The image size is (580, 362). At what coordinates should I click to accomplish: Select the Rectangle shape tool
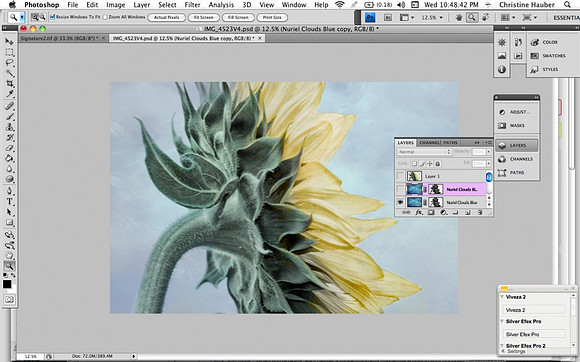pyautogui.click(x=9, y=223)
